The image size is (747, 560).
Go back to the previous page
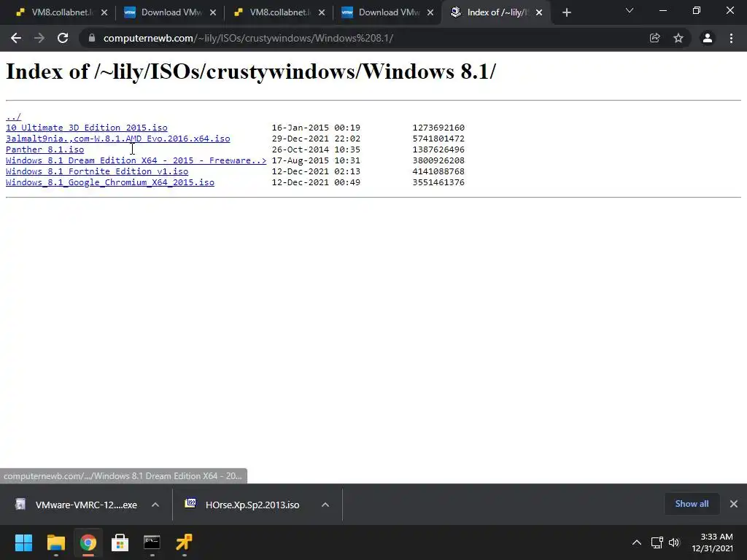16,38
